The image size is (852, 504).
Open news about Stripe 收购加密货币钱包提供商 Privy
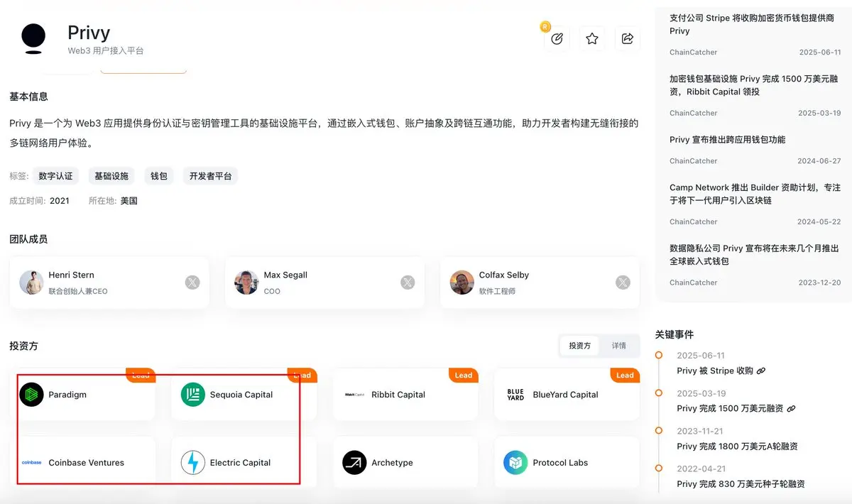click(x=752, y=24)
